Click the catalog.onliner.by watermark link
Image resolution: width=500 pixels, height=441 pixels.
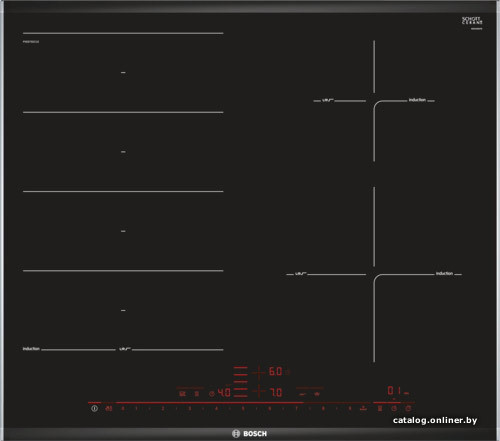[x=435, y=420]
